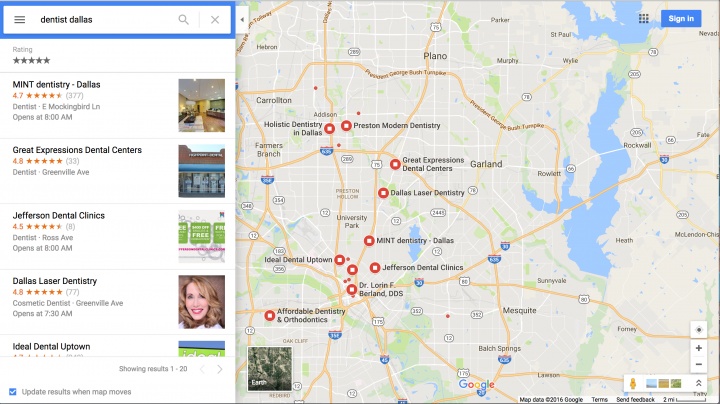This screenshot has width=720, height=404.
Task: Open Dallas Laser Dentistry result
Action: 117,303
